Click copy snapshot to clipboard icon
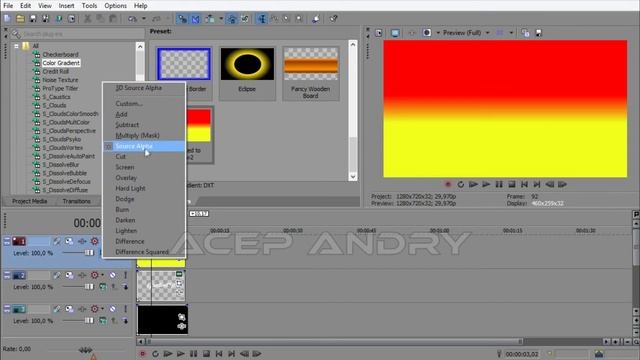This screenshot has width=640, height=360. (x=525, y=33)
